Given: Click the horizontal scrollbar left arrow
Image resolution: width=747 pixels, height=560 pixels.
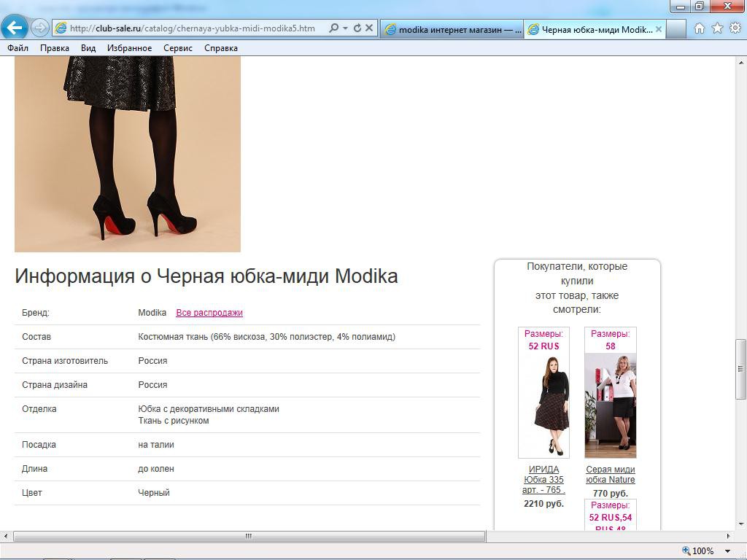Looking at the screenshot, I should click(x=6, y=536).
